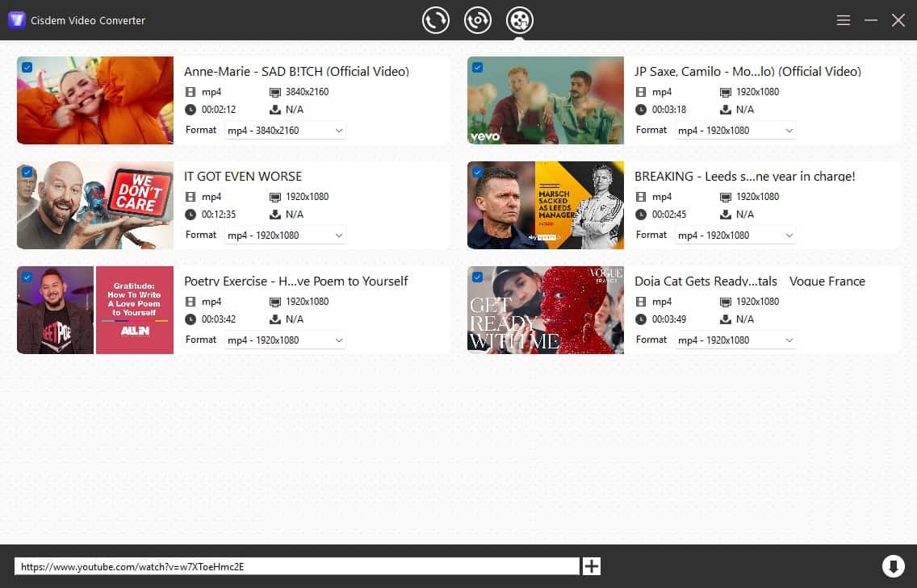Click the clock icon beside 00:03:42
The image size is (917, 588).
point(190,319)
